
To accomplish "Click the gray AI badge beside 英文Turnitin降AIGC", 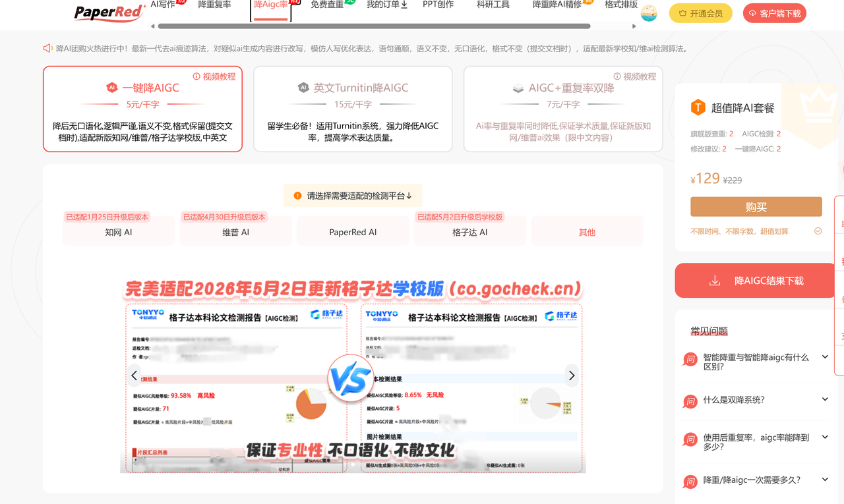I will coord(303,88).
